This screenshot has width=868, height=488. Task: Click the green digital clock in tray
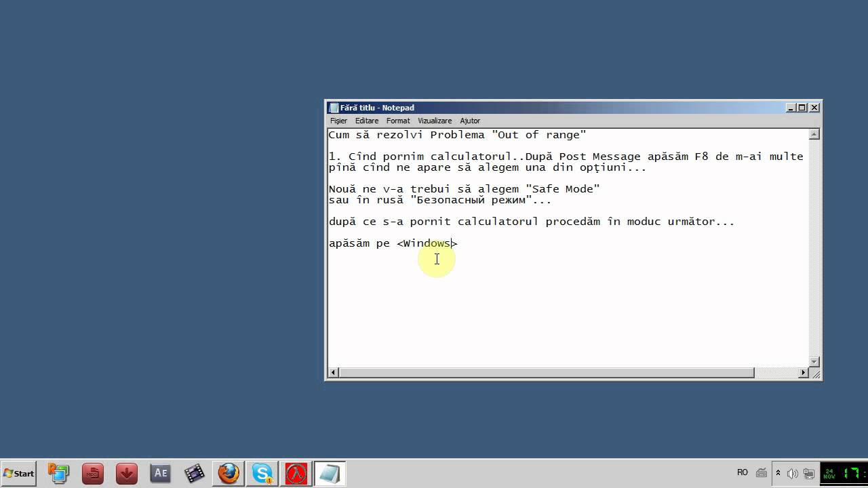point(844,473)
